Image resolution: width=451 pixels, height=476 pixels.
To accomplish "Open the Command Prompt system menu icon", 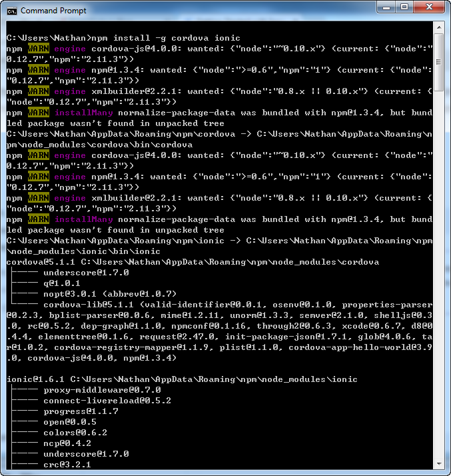I will click(x=12, y=11).
